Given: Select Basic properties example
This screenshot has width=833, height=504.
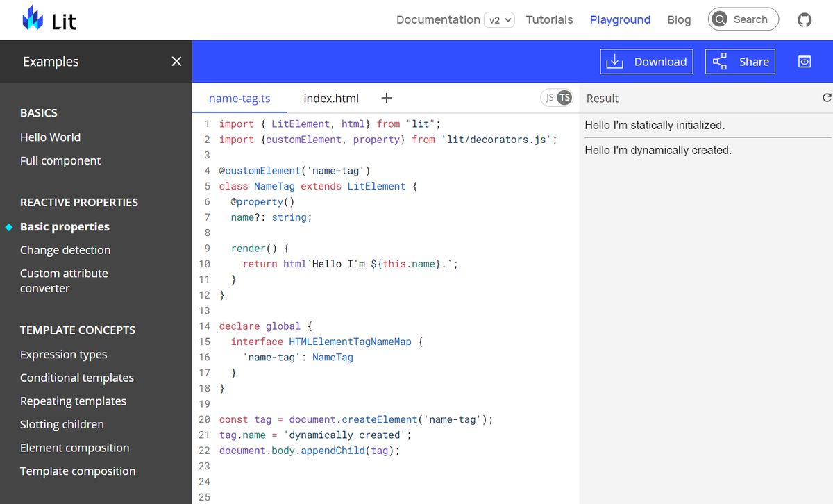Looking at the screenshot, I should coord(65,227).
